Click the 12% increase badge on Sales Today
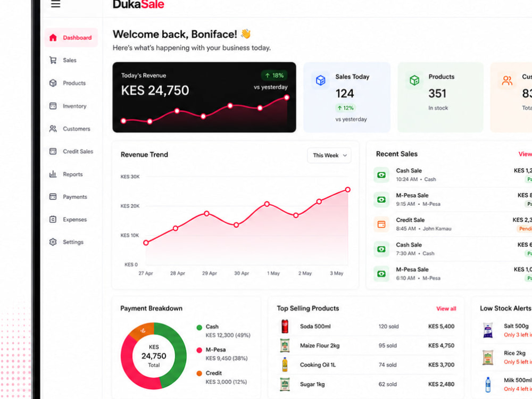 [345, 108]
